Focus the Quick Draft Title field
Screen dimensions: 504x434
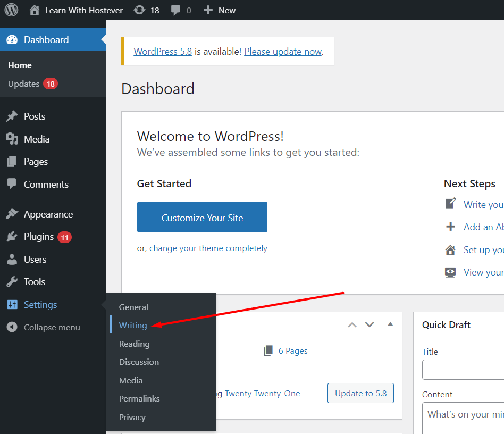tap(463, 370)
